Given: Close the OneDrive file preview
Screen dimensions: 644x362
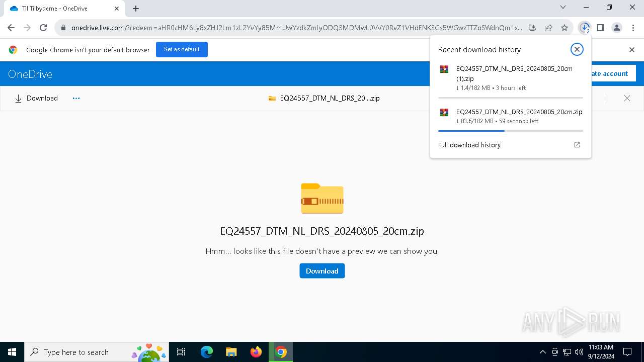Looking at the screenshot, I should click(627, 98).
